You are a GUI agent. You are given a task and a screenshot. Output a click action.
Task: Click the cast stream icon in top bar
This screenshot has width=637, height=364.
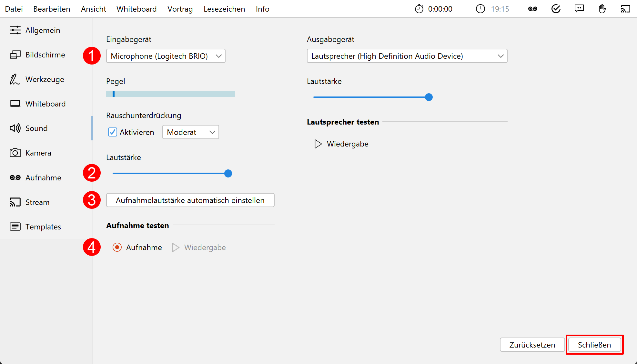(x=625, y=9)
